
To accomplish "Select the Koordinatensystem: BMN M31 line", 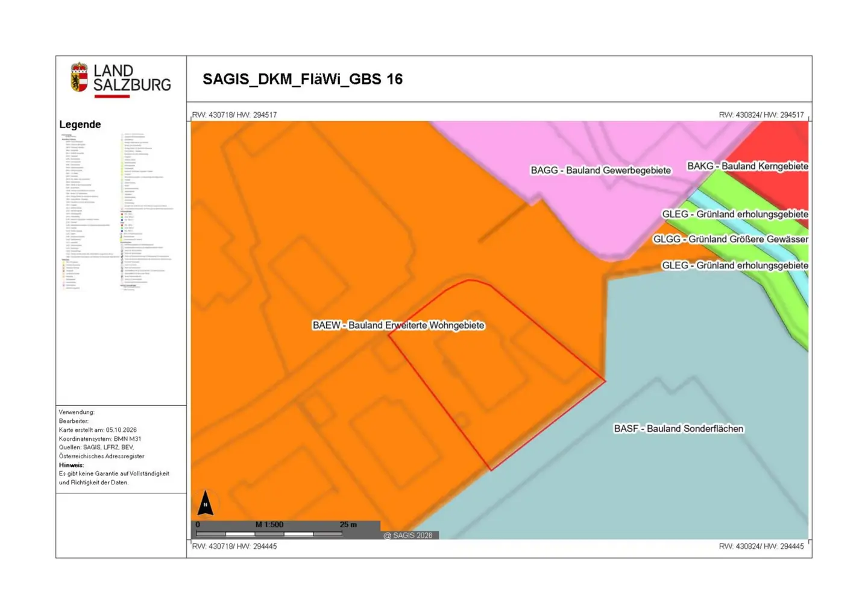I will pos(100,438).
